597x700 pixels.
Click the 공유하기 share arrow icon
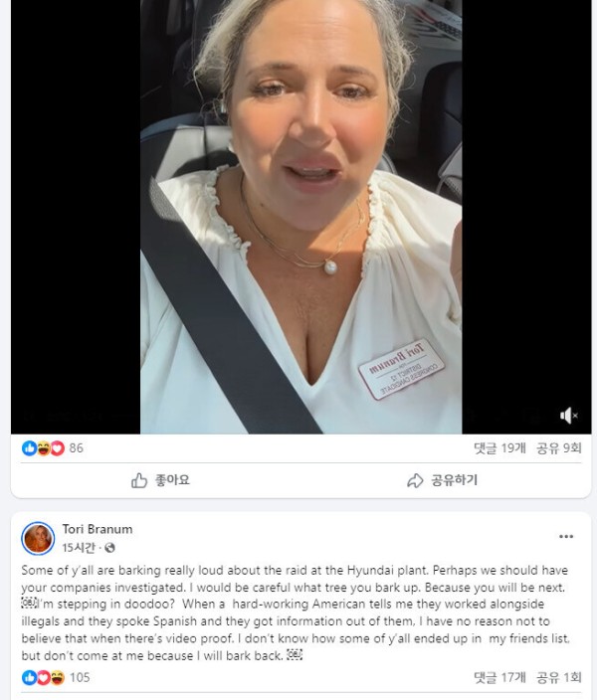pyautogui.click(x=415, y=480)
